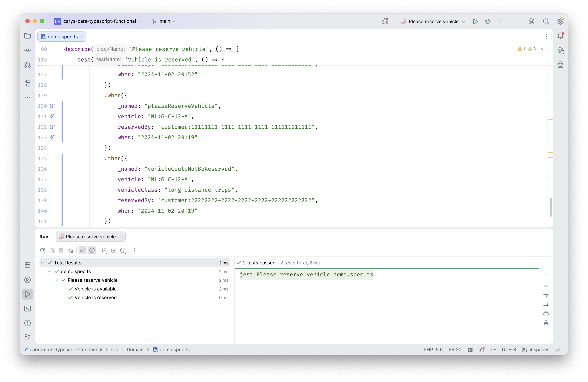Open the Run tool window icon in sidebar
This screenshot has width=588, height=382.
[27, 294]
